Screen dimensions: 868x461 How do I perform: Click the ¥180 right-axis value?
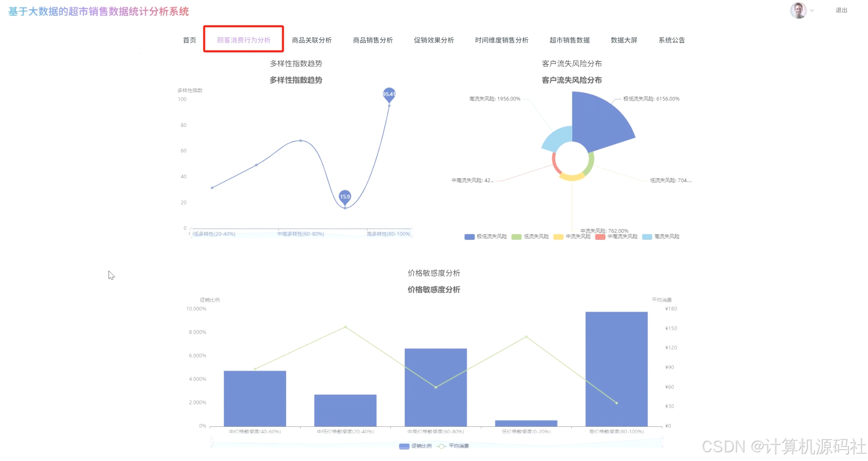[671, 309]
